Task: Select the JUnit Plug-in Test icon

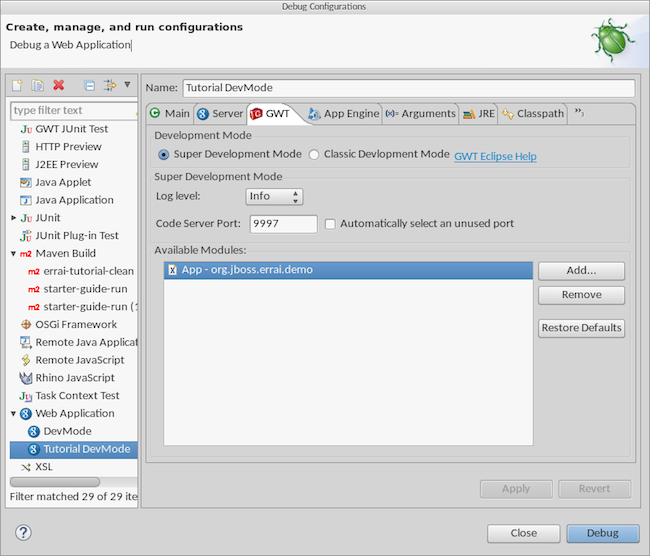Action: coord(26,236)
